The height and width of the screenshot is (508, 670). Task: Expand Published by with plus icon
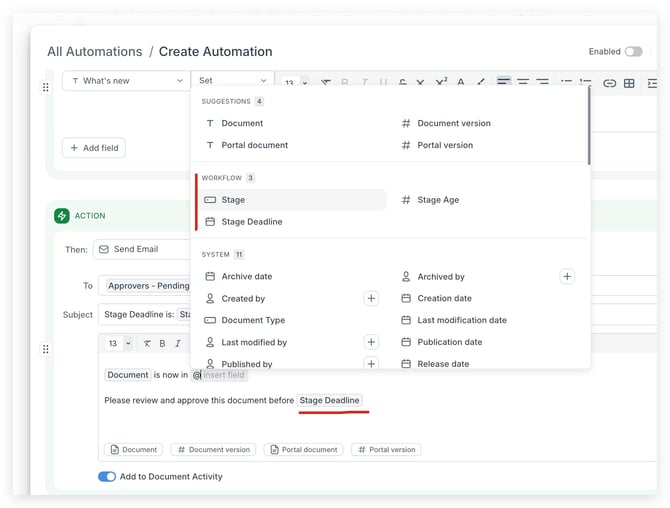click(371, 363)
